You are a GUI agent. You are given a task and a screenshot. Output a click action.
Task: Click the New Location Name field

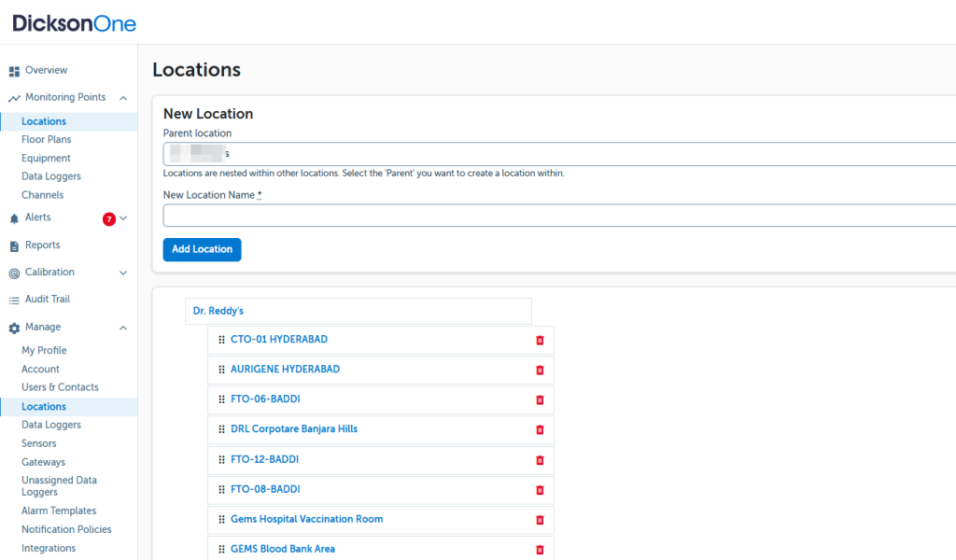pyautogui.click(x=558, y=216)
